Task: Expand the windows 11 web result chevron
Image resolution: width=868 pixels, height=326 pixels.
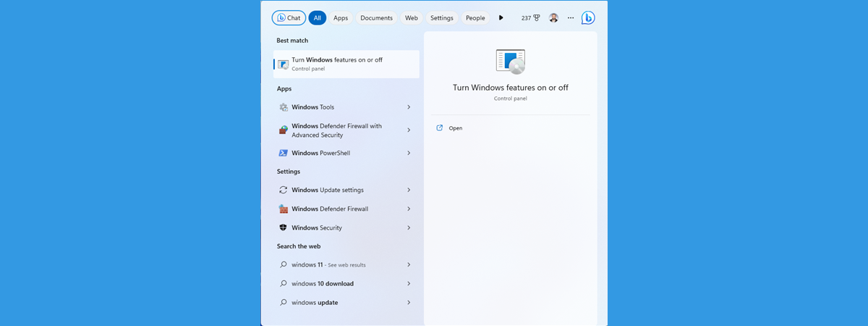Action: [x=409, y=265]
